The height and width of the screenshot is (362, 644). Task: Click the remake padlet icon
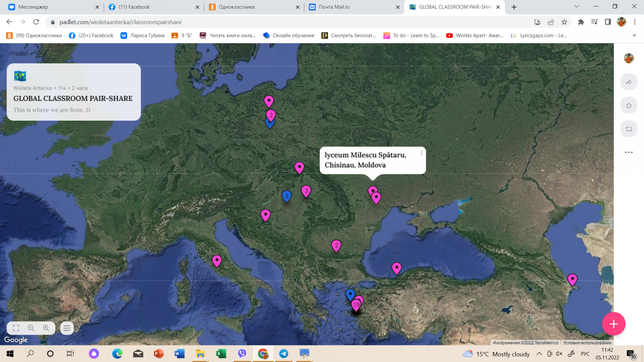tap(629, 129)
